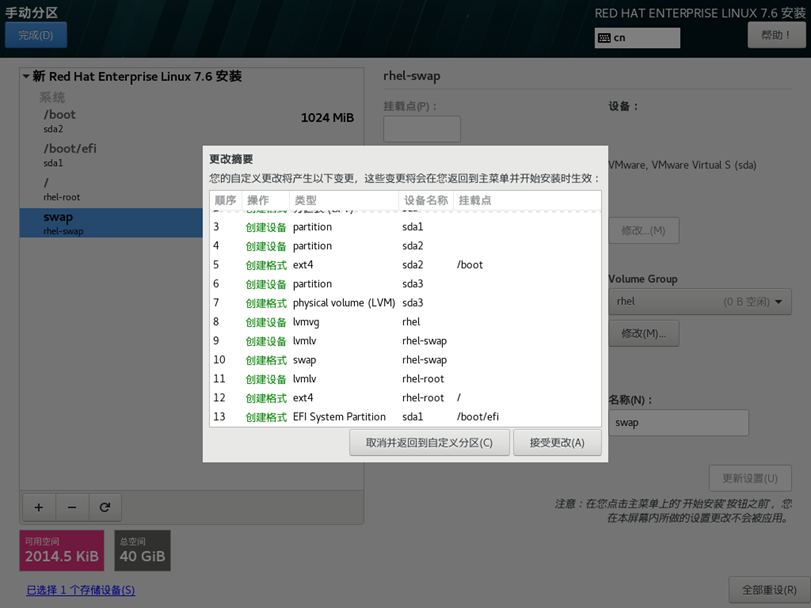Click the 设备名称 column header
811x608 pixels.
(x=426, y=200)
